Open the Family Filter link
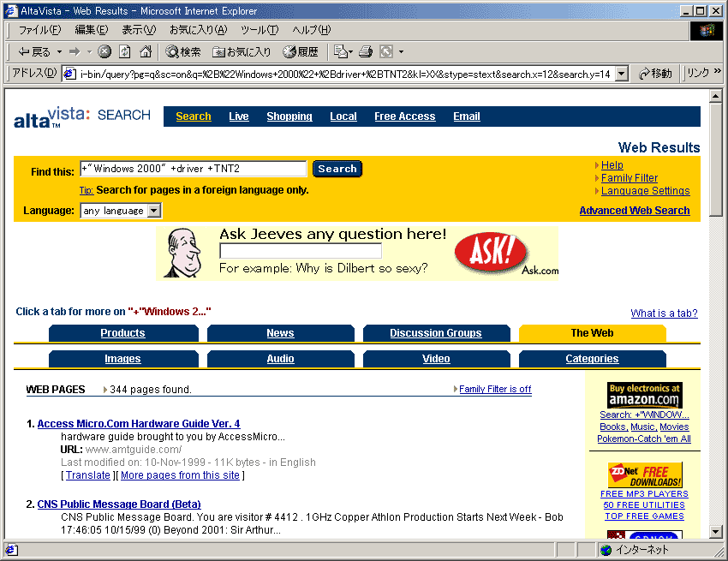Viewport: 728px width, 561px height. click(630, 178)
